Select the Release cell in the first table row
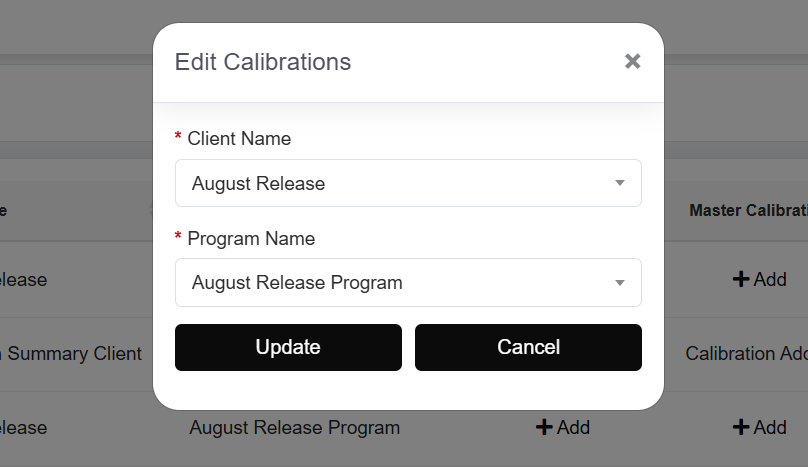The image size is (808, 467). coord(24,280)
